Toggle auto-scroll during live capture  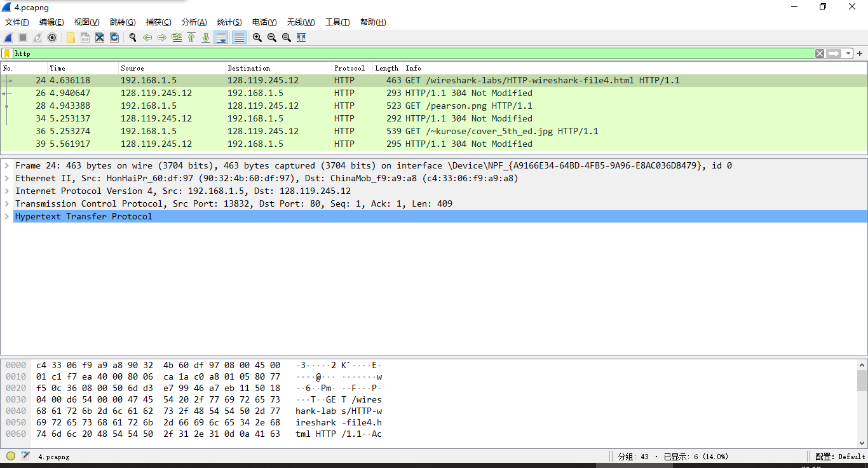(221, 38)
